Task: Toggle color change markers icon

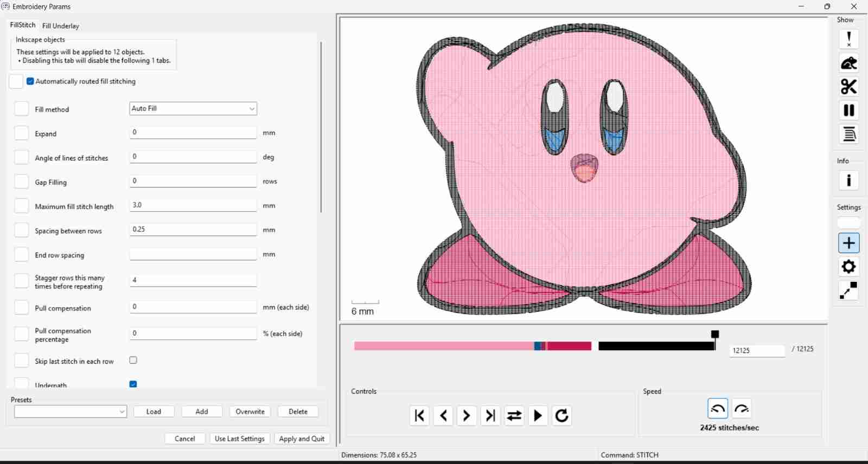Action: [849, 134]
